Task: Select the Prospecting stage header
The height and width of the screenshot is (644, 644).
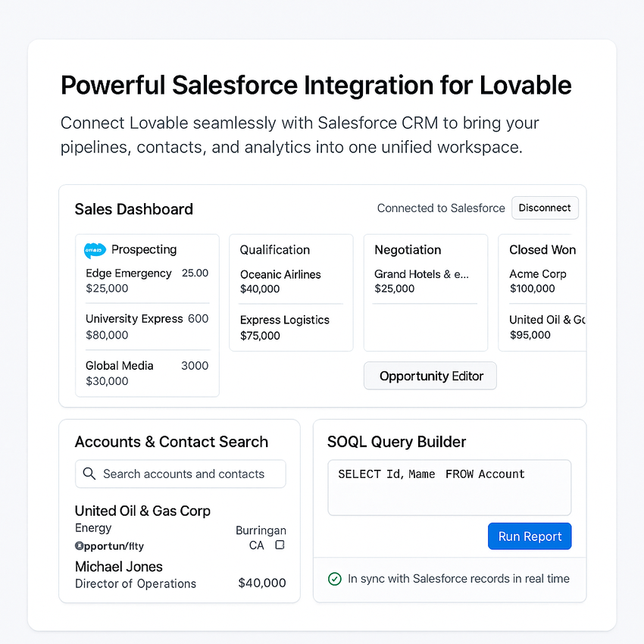Action: [x=144, y=249]
